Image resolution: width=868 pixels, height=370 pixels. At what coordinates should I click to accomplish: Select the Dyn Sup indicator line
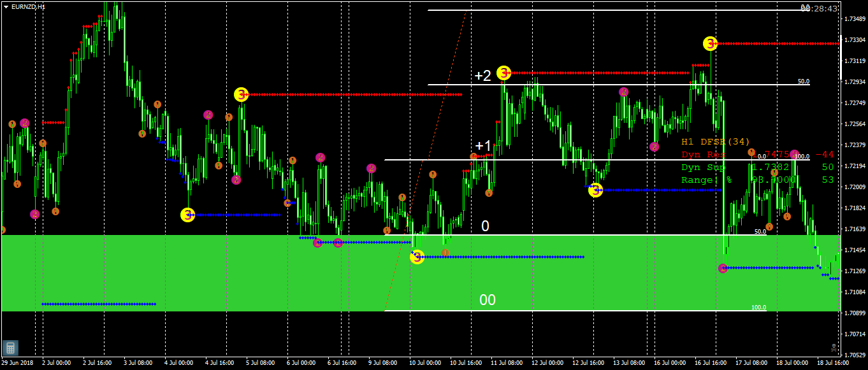point(758,167)
